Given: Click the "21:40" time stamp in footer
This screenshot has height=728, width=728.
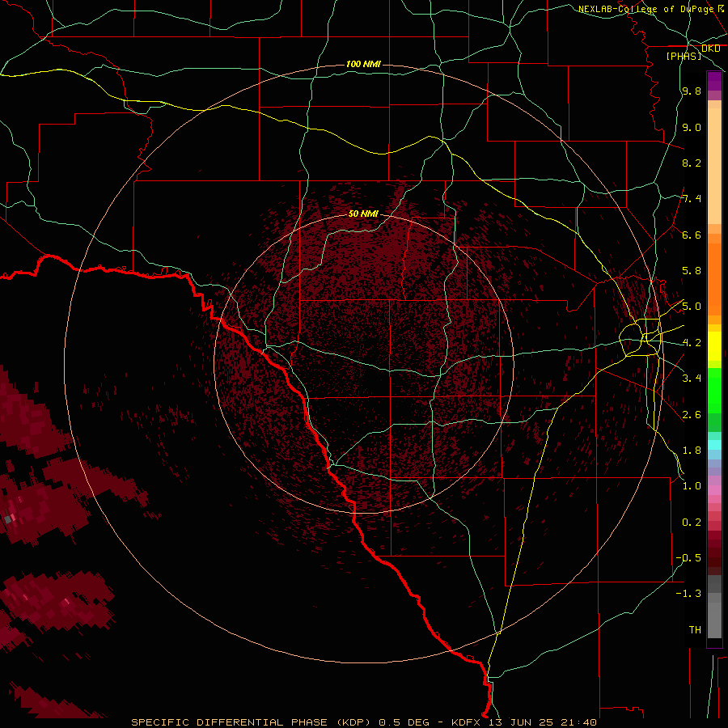Looking at the screenshot, I should pyautogui.click(x=578, y=722).
